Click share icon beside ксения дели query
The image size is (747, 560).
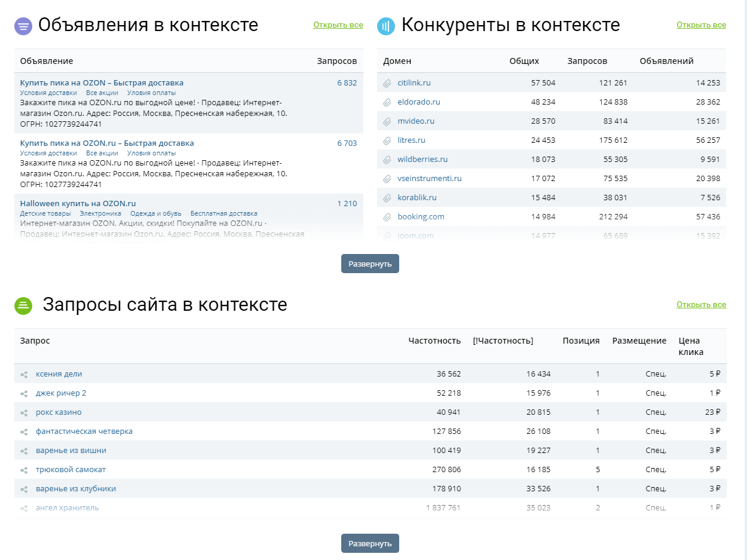[25, 375]
